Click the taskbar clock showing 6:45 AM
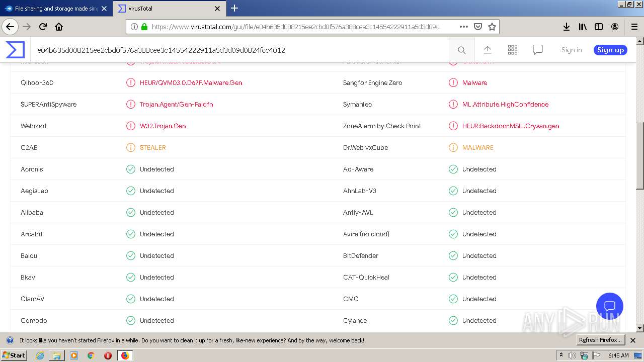This screenshot has height=362, width=644. tap(618, 355)
